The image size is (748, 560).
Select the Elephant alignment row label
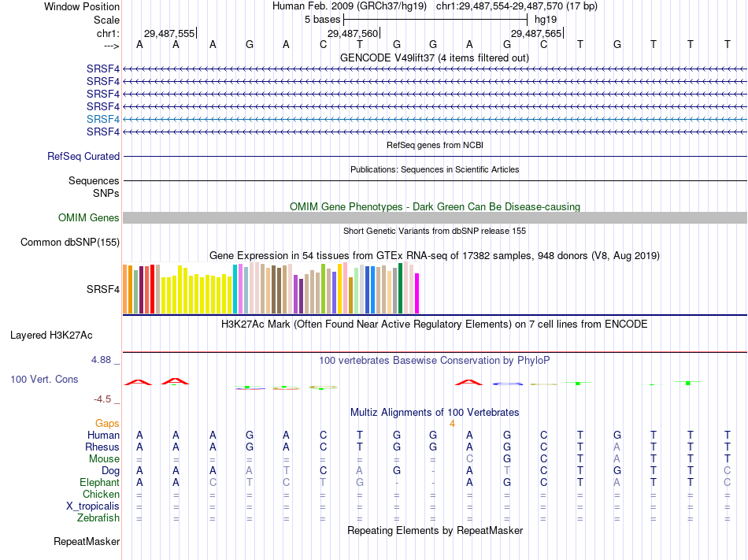[99, 482]
